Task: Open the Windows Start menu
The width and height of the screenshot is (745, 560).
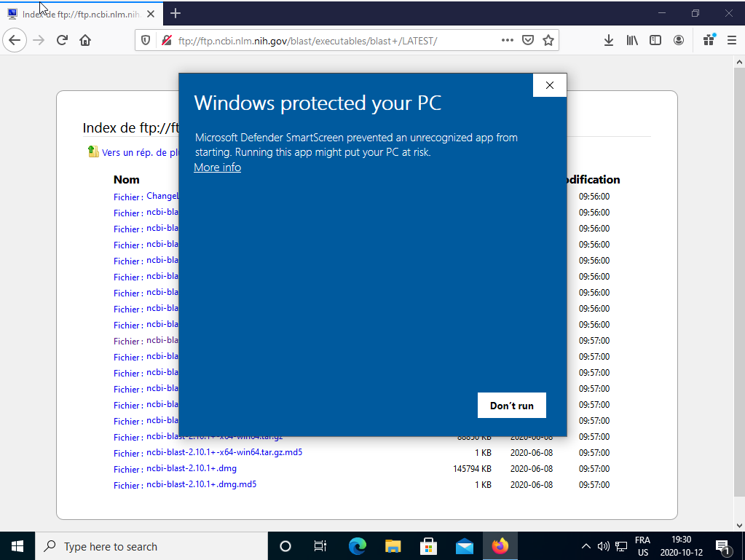Action: click(x=17, y=546)
